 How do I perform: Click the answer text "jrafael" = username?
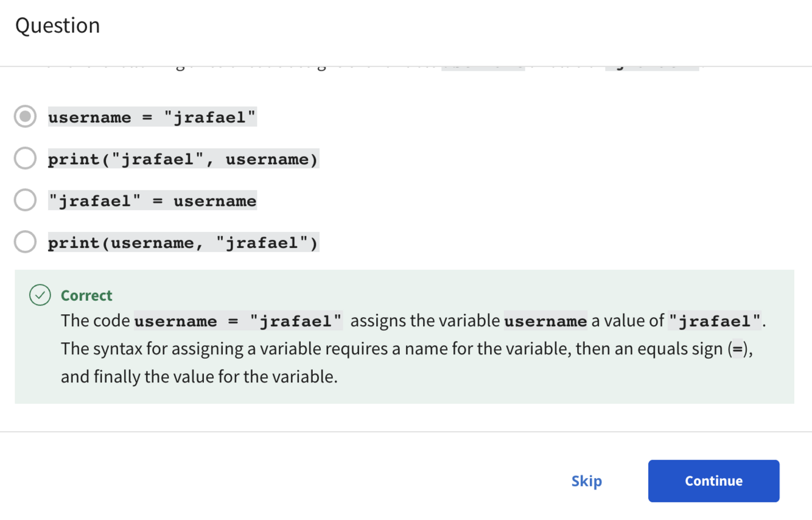152,200
